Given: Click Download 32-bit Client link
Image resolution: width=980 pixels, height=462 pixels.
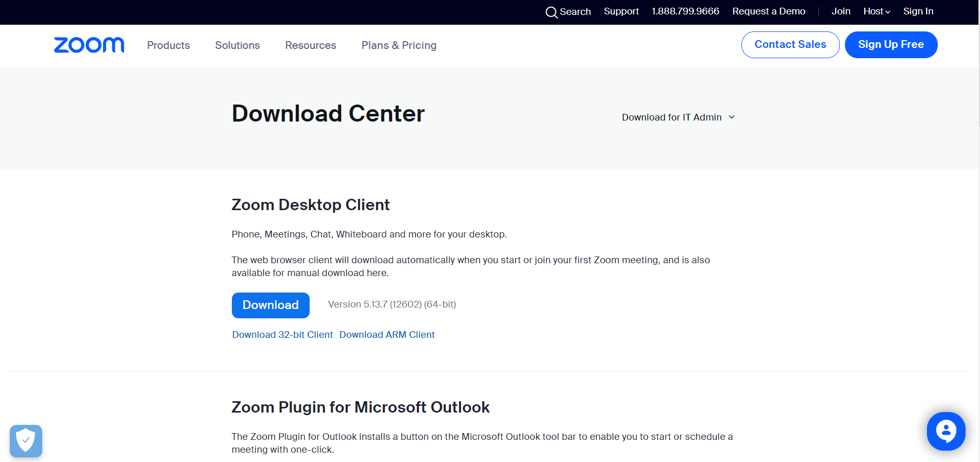Looking at the screenshot, I should pos(282,335).
